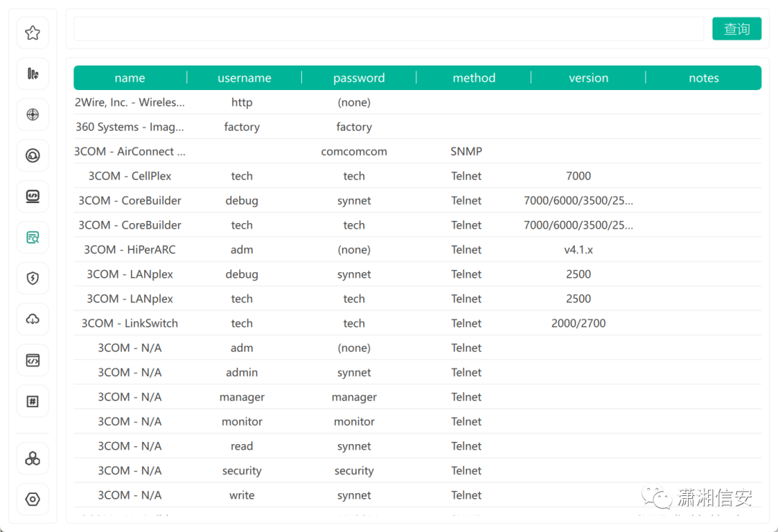Select the hash symbol sidebar icon
This screenshot has width=778, height=532.
click(x=32, y=401)
